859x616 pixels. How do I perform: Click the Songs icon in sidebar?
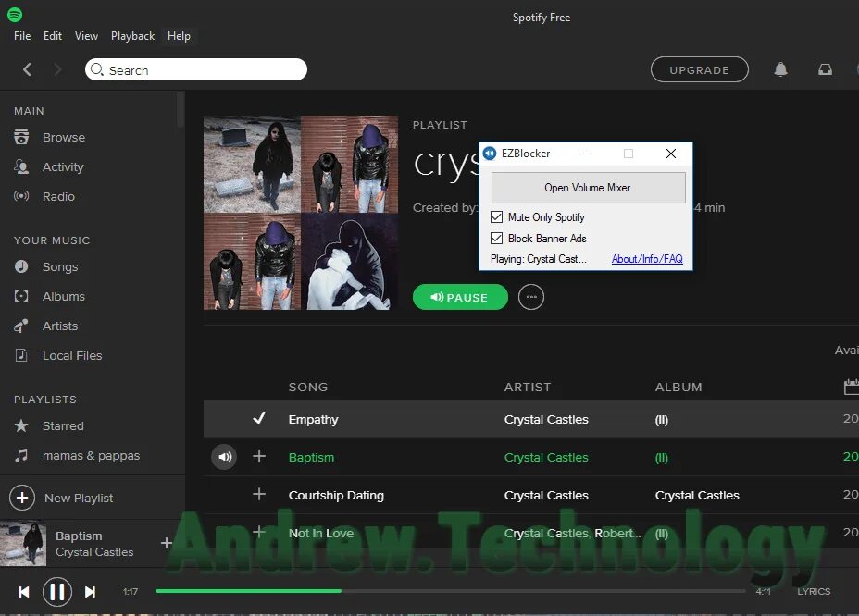coord(21,266)
